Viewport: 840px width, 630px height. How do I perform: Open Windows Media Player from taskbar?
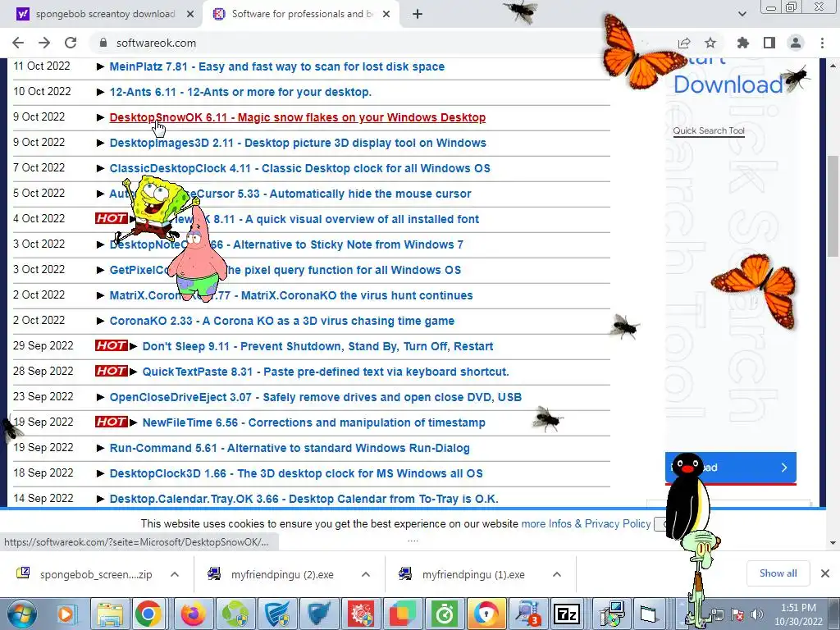66,614
